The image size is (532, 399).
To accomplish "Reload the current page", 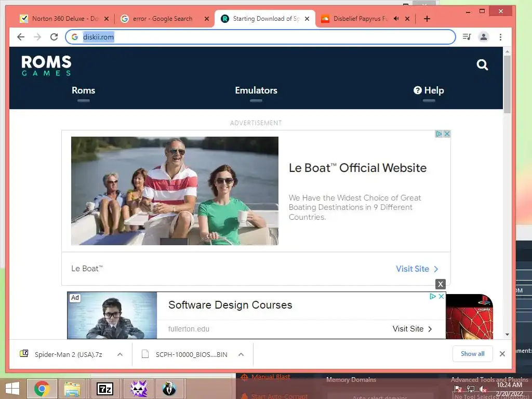I will pyautogui.click(x=54, y=37).
